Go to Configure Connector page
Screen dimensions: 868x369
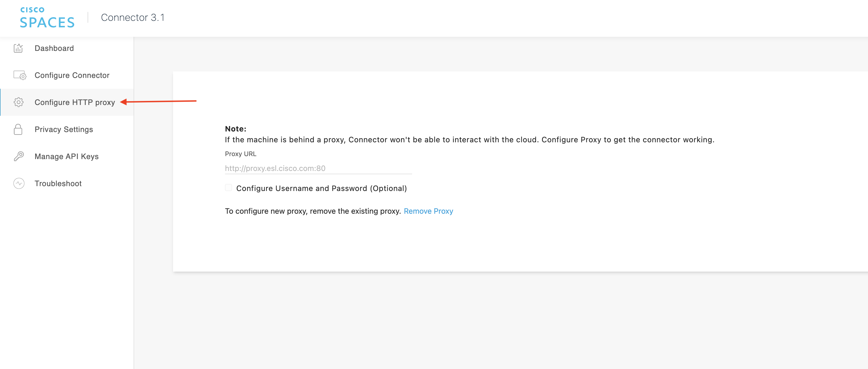click(72, 75)
